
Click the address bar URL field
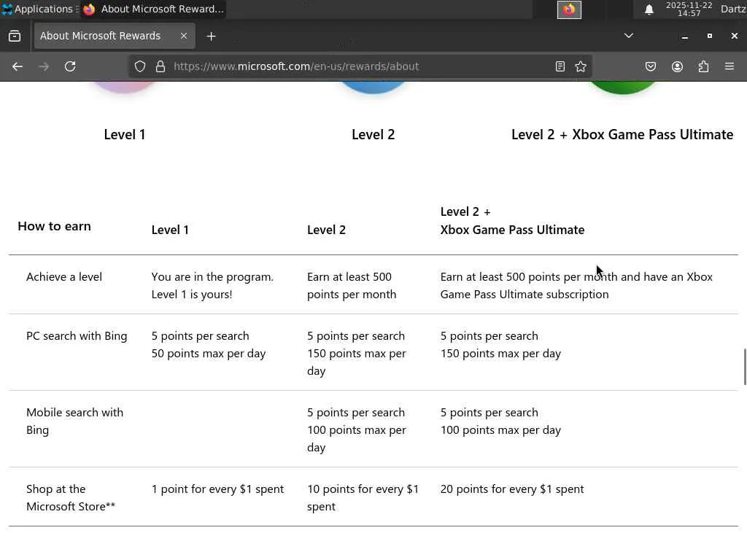tap(360, 66)
